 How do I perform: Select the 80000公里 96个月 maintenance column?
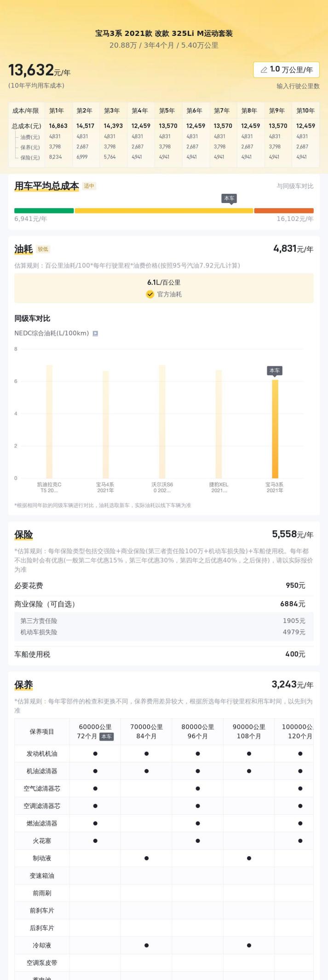coord(198,731)
